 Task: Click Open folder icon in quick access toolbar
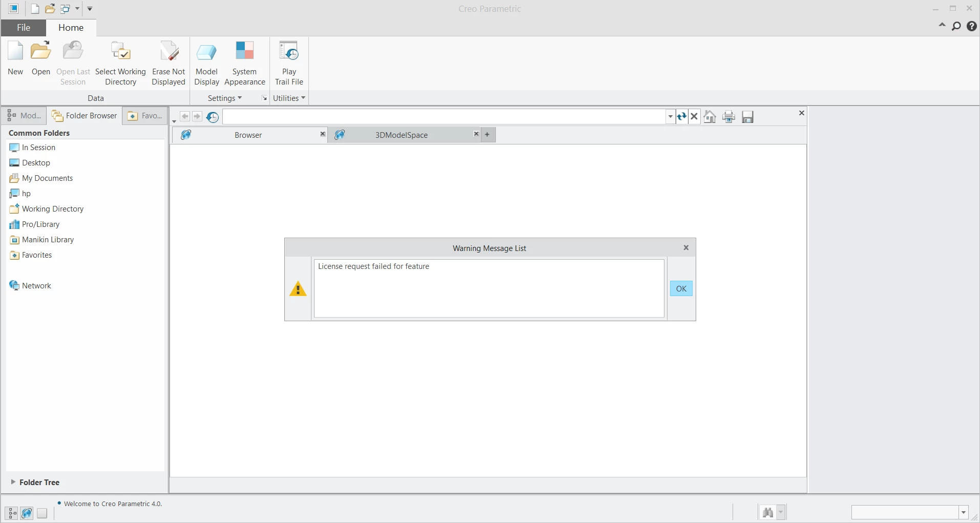50,9
